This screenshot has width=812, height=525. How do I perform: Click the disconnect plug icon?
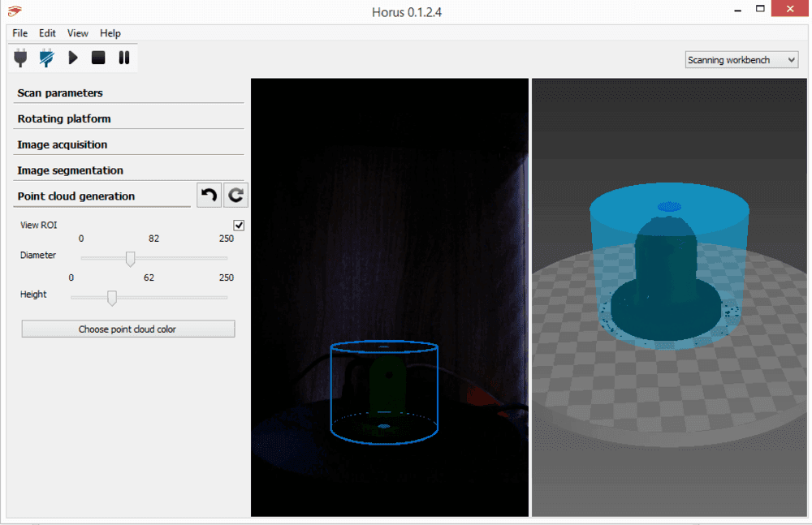tap(46, 58)
